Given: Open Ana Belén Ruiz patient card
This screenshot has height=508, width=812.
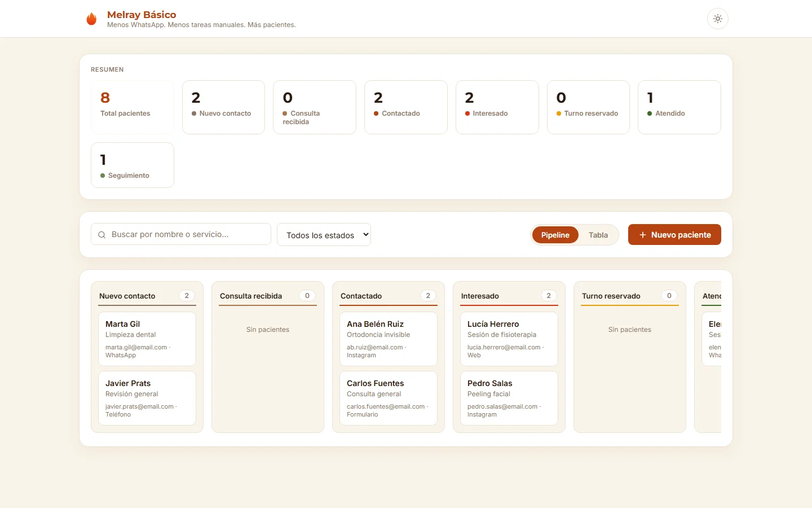Looking at the screenshot, I should point(389,339).
